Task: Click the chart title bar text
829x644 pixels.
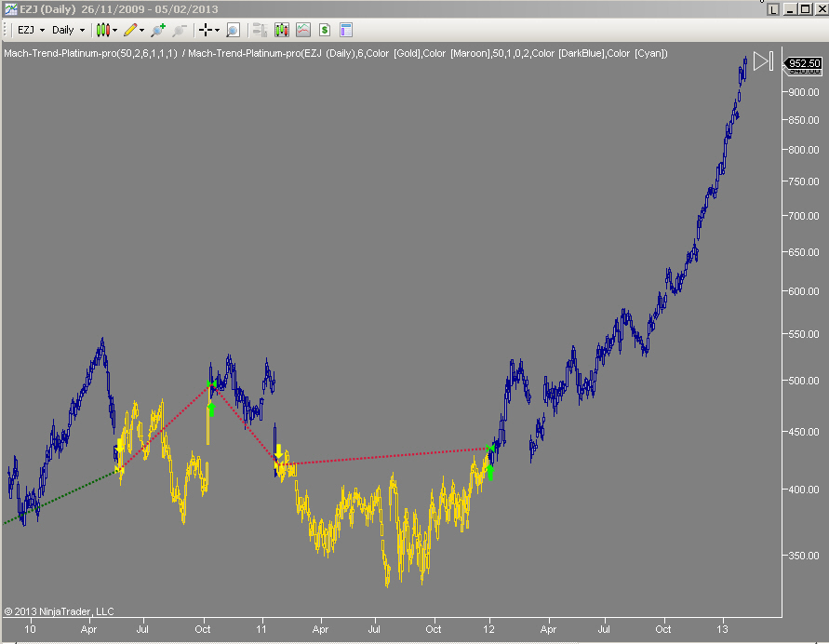Action: [112, 8]
